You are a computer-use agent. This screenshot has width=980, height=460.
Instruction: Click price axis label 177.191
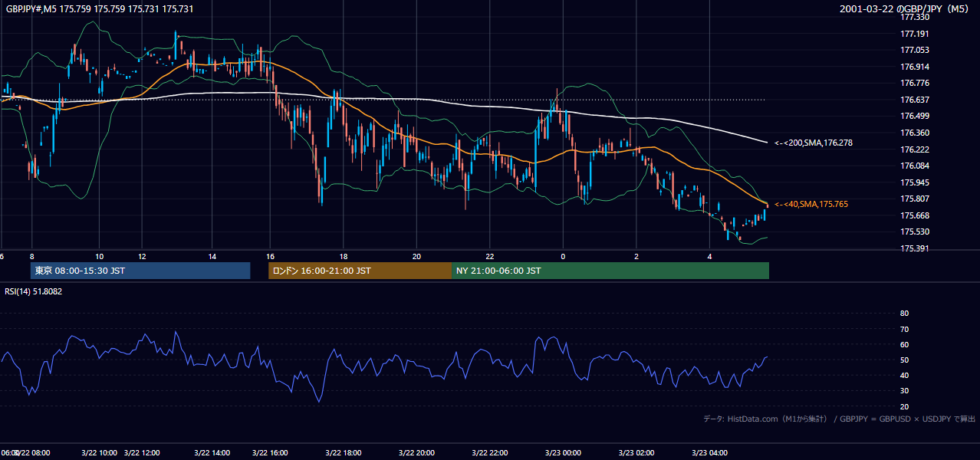[914, 34]
